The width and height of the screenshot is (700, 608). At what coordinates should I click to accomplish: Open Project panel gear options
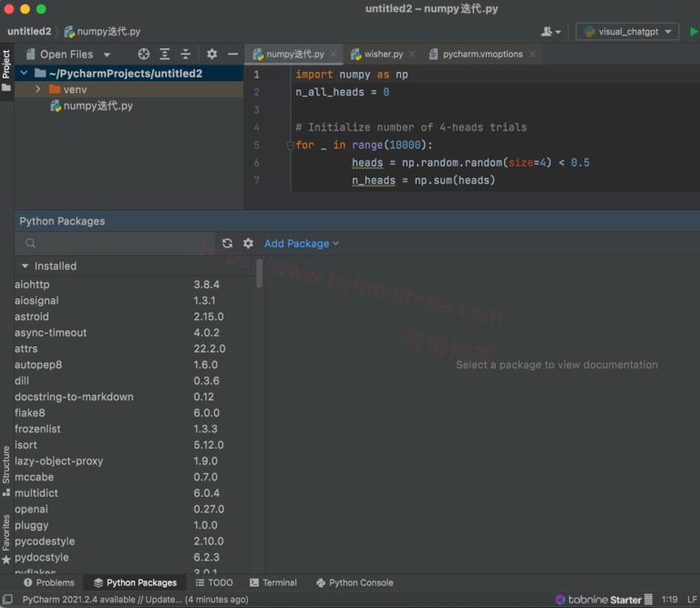(212, 55)
